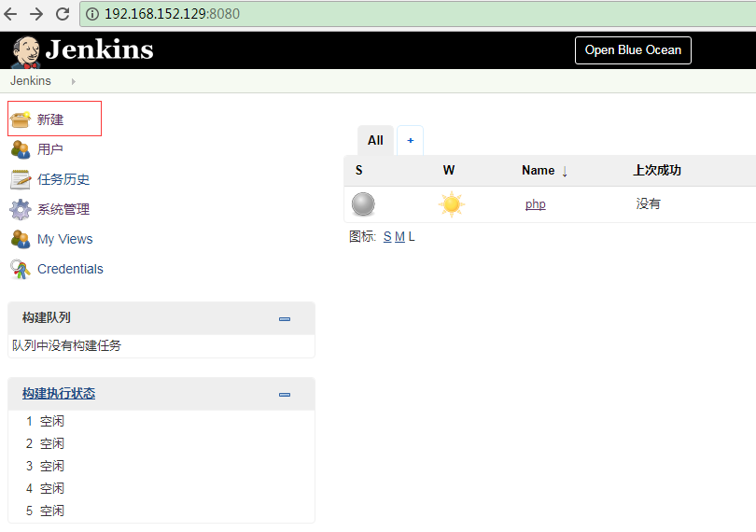Click the Credentials keys icon
Screen dimensions: 756x532
point(20,269)
